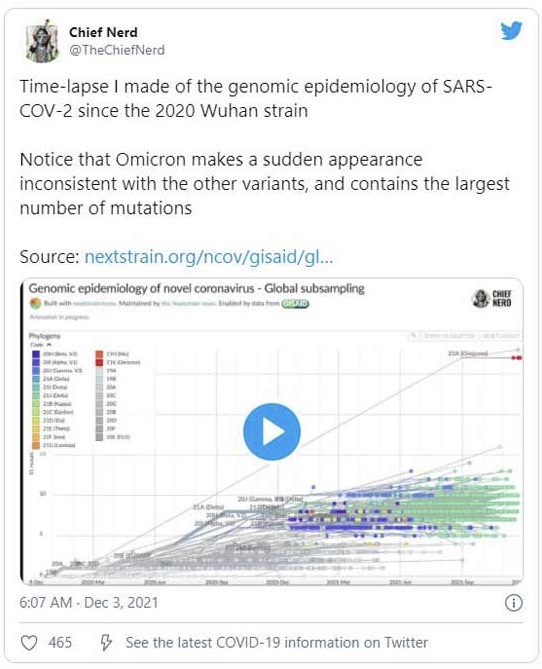Play the embedded time-lapse video
Image resolution: width=542 pixels, height=669 pixels.
[272, 431]
